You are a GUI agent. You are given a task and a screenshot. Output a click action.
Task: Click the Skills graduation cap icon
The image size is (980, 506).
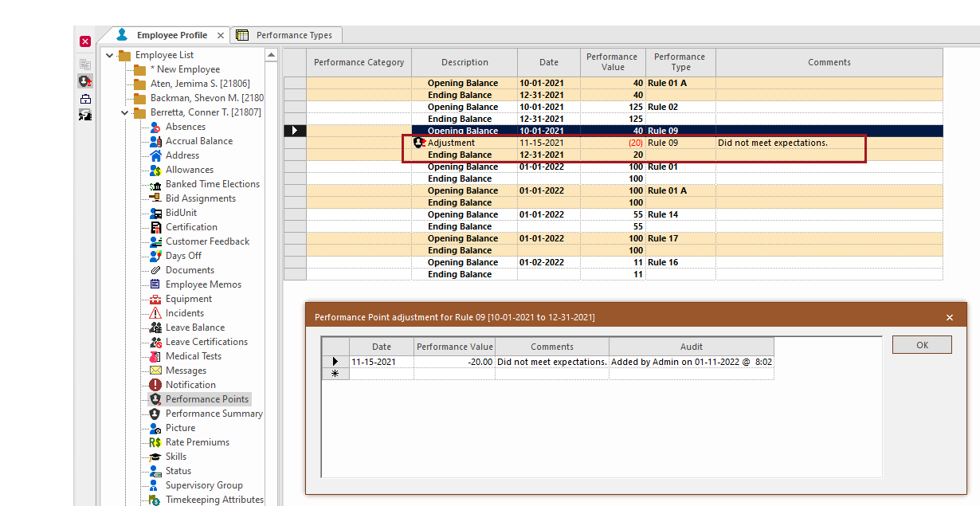tap(156, 456)
